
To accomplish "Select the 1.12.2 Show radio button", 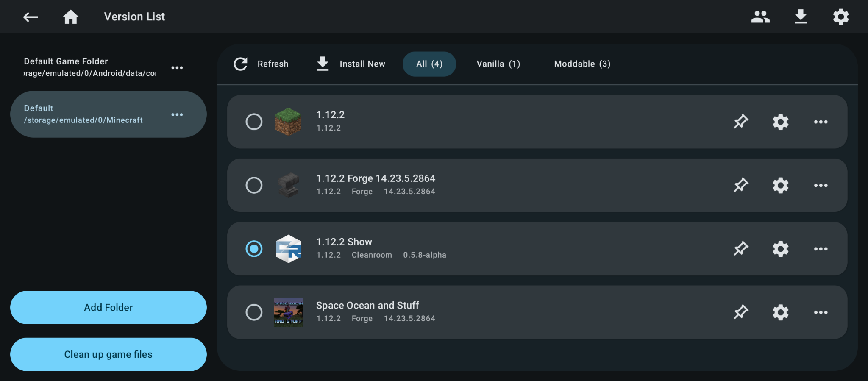I will tap(254, 249).
